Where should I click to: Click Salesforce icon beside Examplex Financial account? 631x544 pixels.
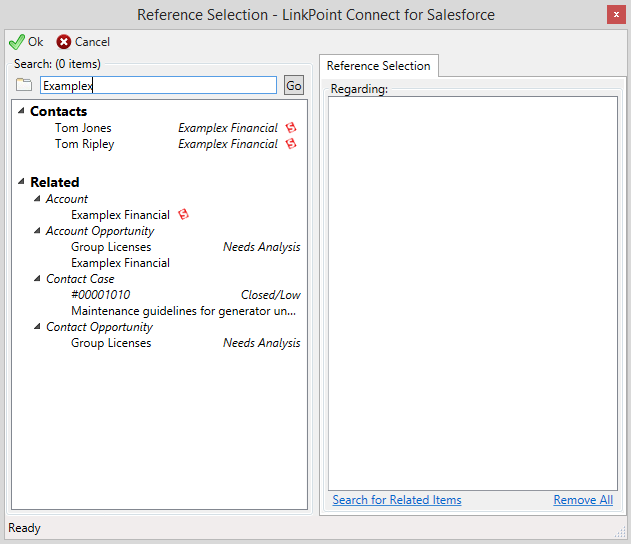(x=184, y=214)
